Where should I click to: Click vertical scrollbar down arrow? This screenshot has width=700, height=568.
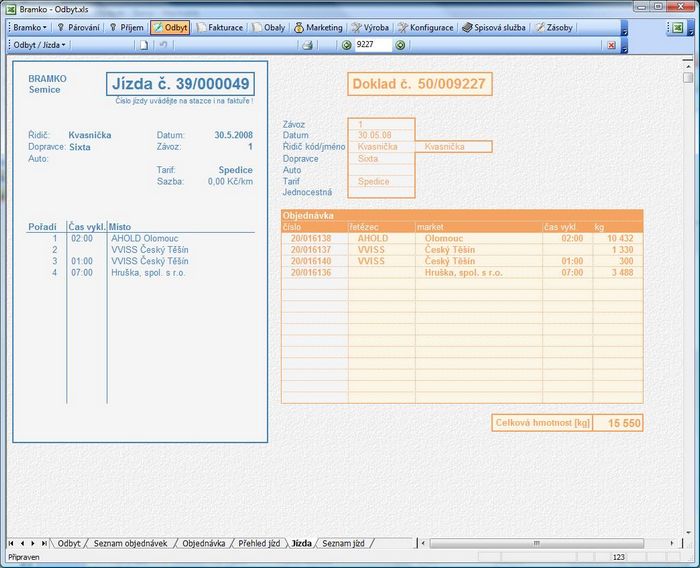pos(688,532)
